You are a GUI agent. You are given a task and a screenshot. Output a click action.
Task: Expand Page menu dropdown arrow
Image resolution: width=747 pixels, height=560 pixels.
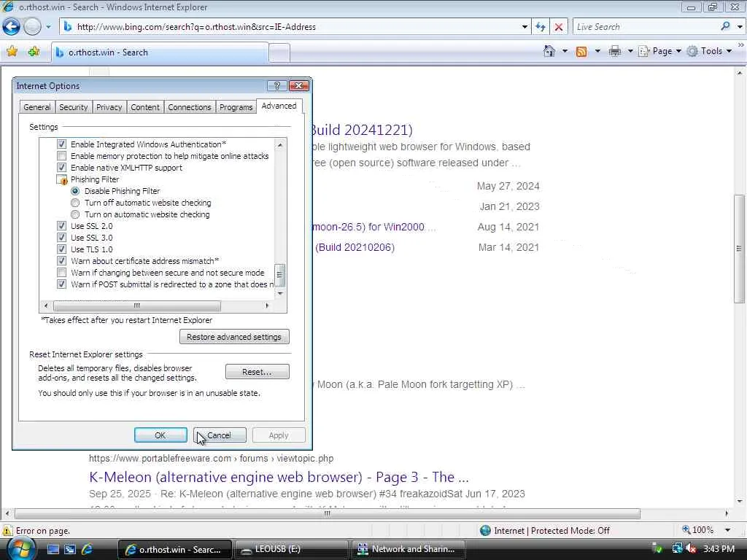tap(678, 51)
